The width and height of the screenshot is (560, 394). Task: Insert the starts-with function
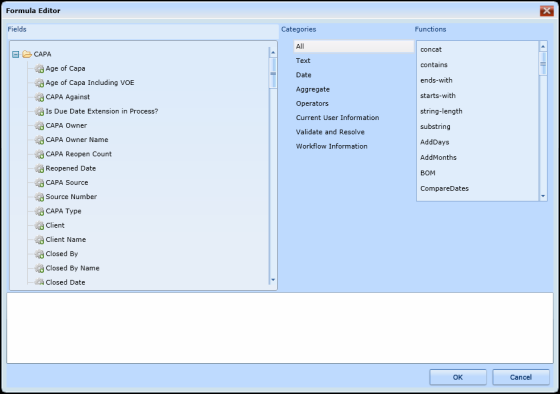pyautogui.click(x=438, y=96)
